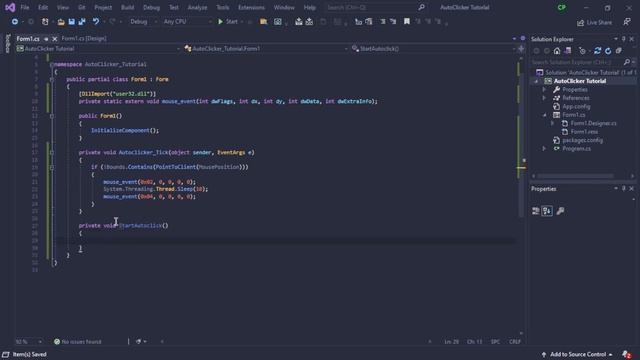Expand the Program.cs node
The height and width of the screenshot is (360, 640).
coord(544,149)
